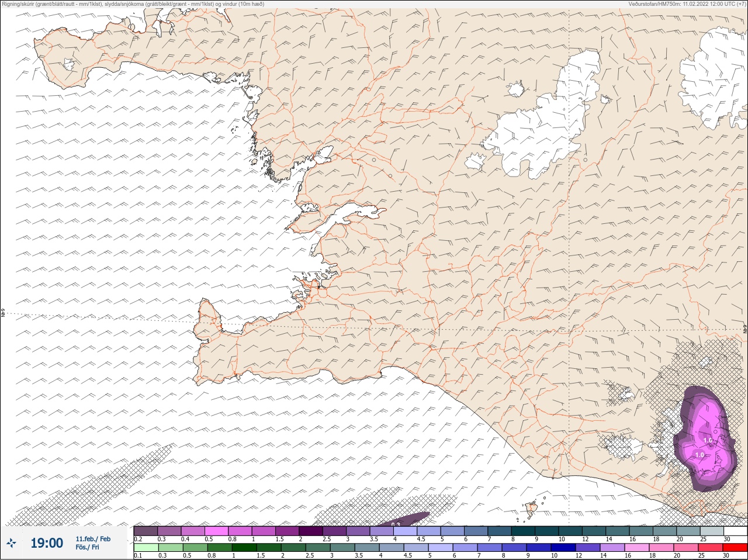Select top legend lavender swatch starting at 4
This screenshot has width=748, height=560.
[x=407, y=531]
